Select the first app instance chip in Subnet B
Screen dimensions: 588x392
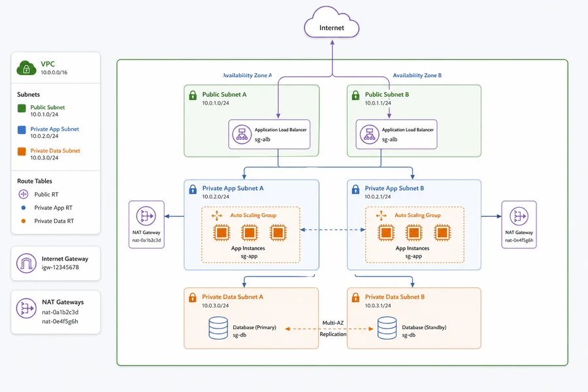pyautogui.click(x=386, y=233)
